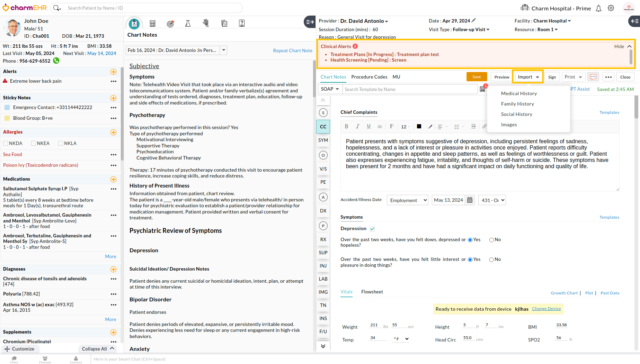Click the orange Save button

(477, 77)
